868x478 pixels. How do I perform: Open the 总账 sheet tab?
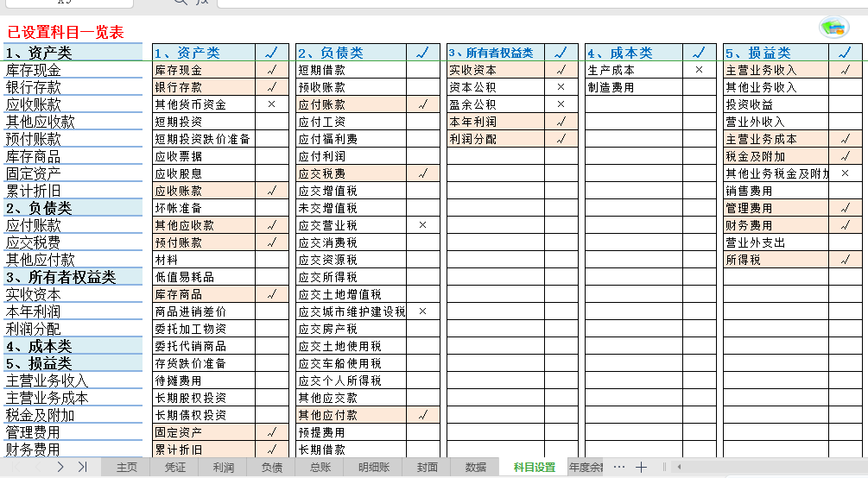[320, 468]
